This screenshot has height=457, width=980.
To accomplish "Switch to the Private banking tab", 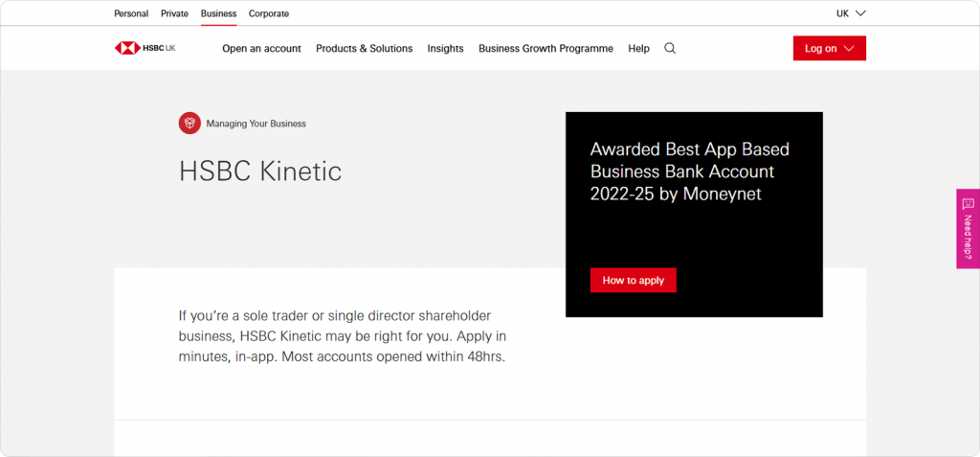I will click(x=174, y=13).
